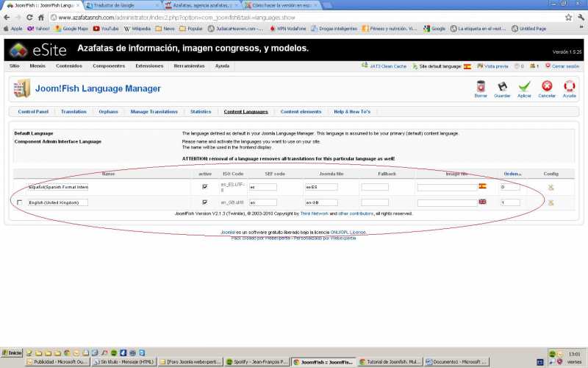The image size is (588, 368).
Task: Open the Extensiones menu
Action: (x=149, y=66)
